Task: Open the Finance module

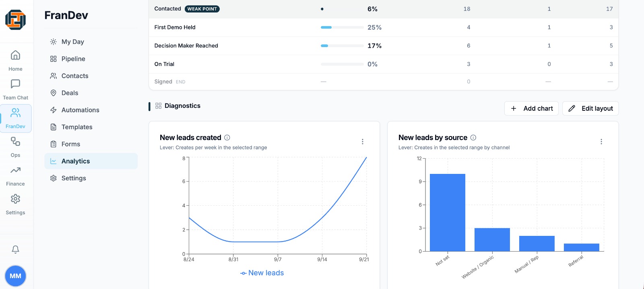Action: click(x=15, y=175)
